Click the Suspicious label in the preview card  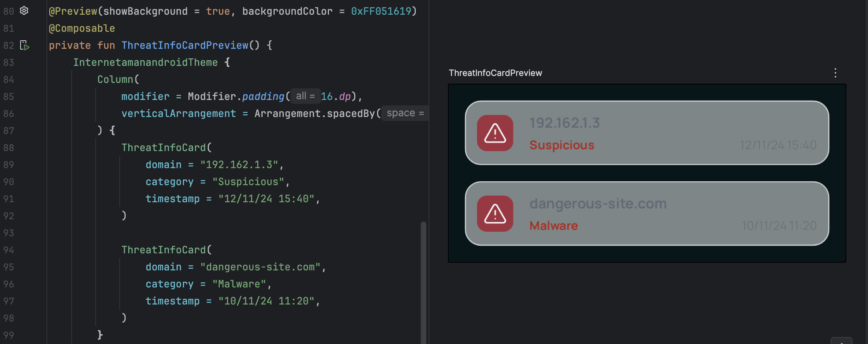click(562, 145)
